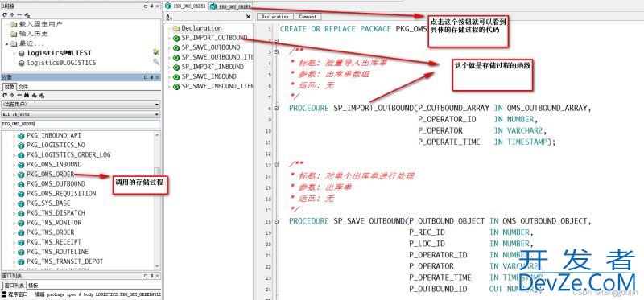The height and width of the screenshot is (300, 644).
Task: Collapse the code fold marker at line 8
Action: tap(276, 109)
